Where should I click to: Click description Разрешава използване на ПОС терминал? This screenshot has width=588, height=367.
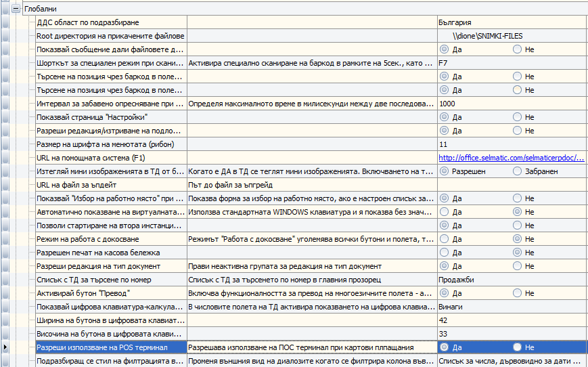[312, 347]
